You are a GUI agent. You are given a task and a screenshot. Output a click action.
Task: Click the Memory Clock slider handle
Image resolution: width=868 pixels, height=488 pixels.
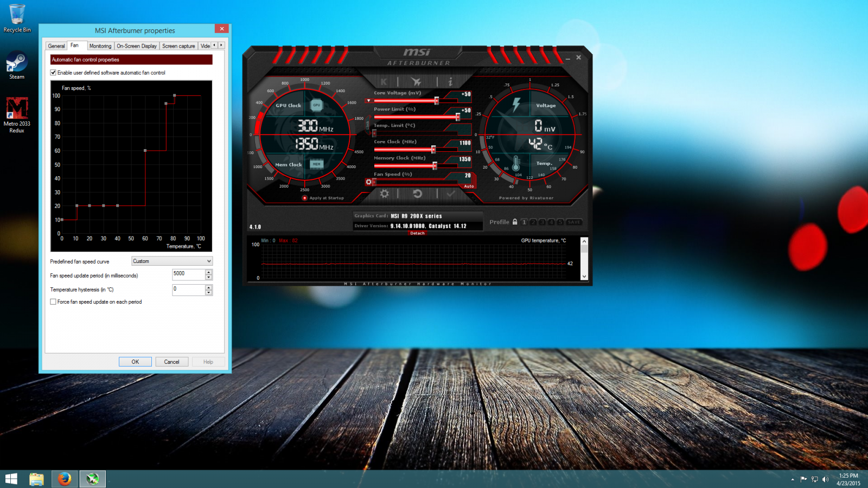435,165
